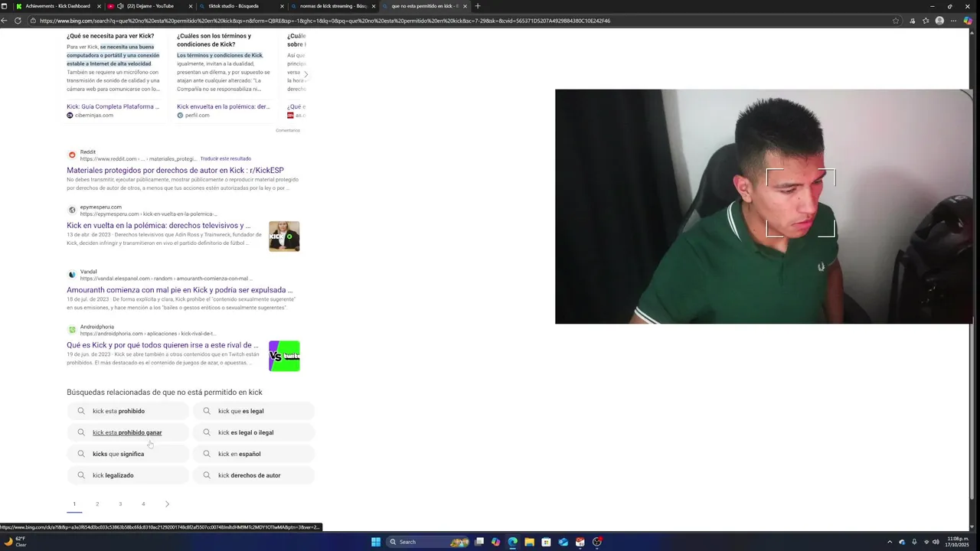This screenshot has width=980, height=551.
Task: Click the Windows Start button
Action: tap(376, 542)
